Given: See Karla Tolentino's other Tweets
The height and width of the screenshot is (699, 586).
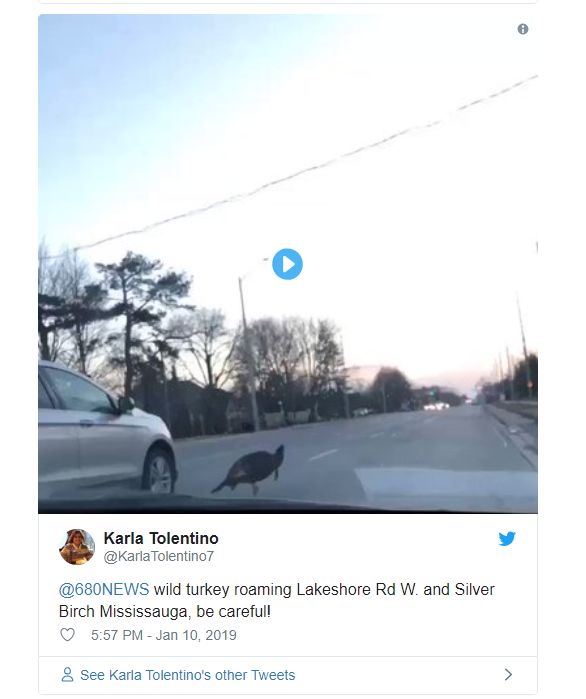Looking at the screenshot, I should pyautogui.click(x=188, y=675).
